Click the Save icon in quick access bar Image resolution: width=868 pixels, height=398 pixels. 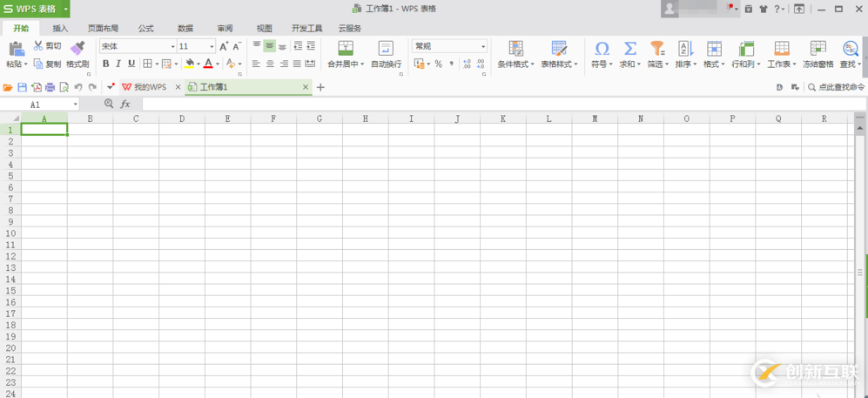(22, 87)
